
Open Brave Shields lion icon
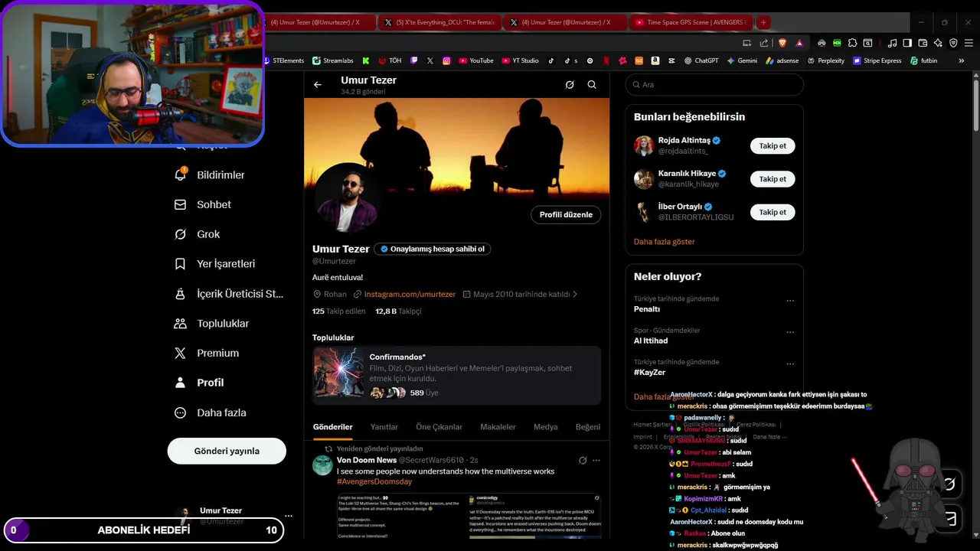(x=782, y=43)
